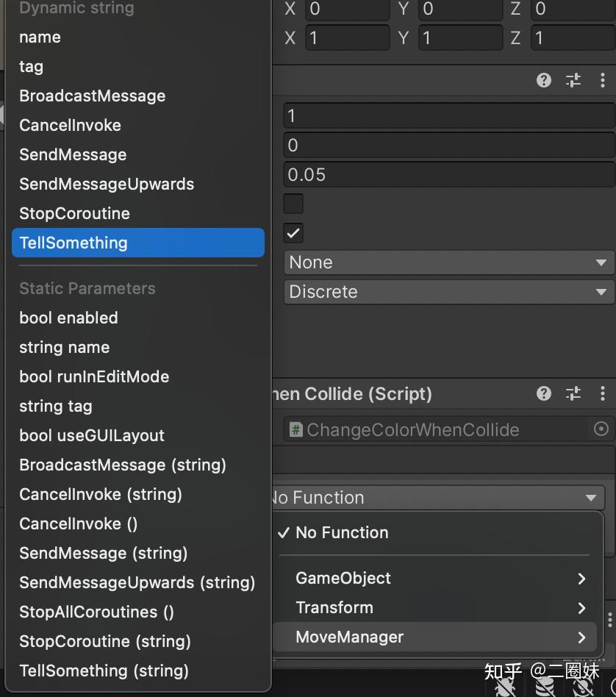Open help for the upper component header
This screenshot has height=697, width=616.
(x=543, y=80)
